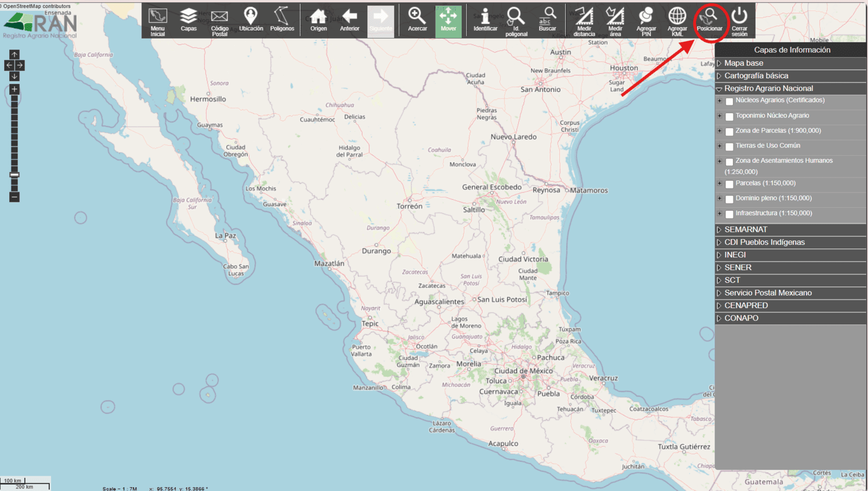The height and width of the screenshot is (491, 868).
Task: Enable Tierras de Uso Común checkbox
Action: [730, 147]
